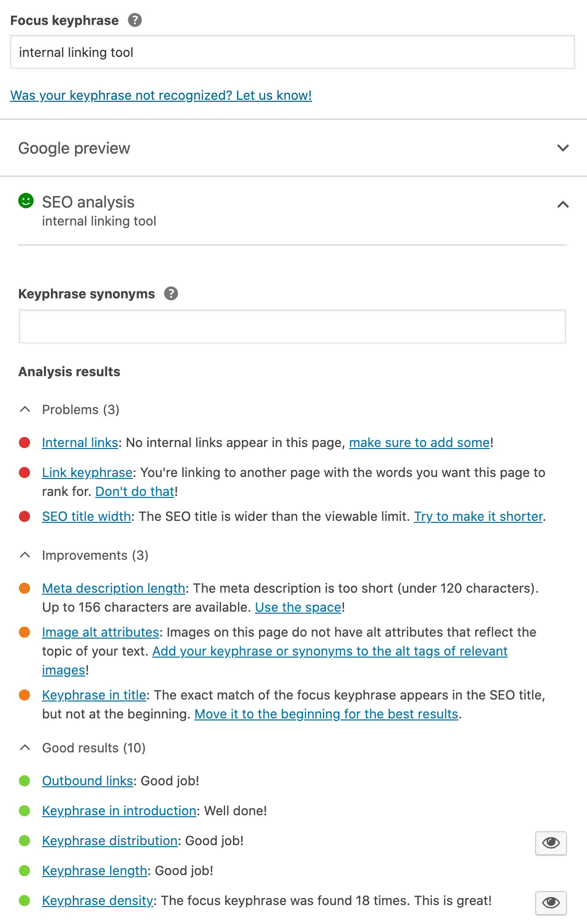This screenshot has width=587, height=924.
Task: Click the Keyphrase synonyms text field
Action: coord(293,326)
